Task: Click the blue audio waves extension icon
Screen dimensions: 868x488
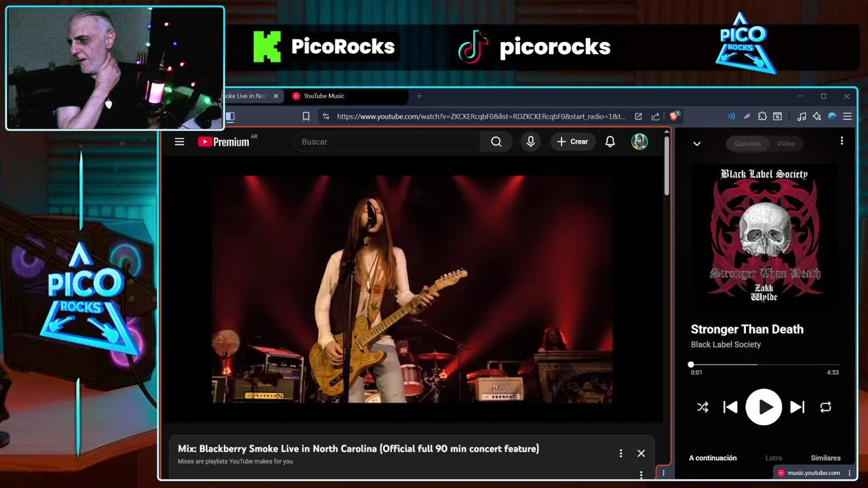Action: pos(731,117)
